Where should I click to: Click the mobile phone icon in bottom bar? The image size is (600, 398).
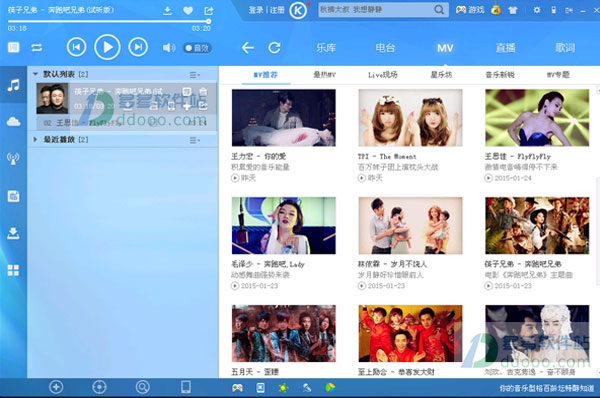[186, 387]
